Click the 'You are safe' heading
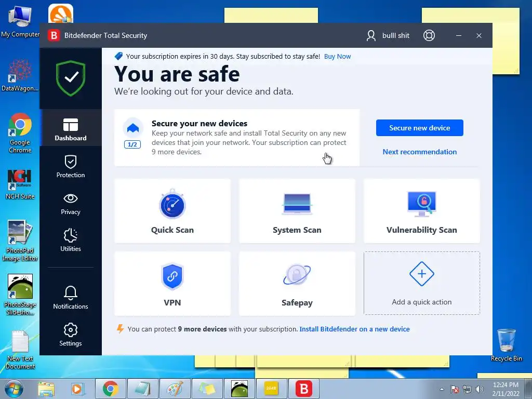Viewport: 532px width, 399px height. point(177,74)
